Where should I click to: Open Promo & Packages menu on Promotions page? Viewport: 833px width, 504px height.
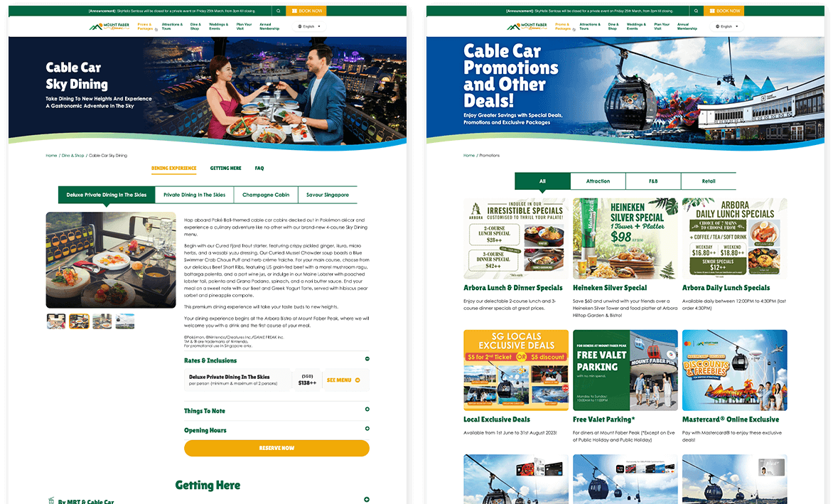coord(563,26)
